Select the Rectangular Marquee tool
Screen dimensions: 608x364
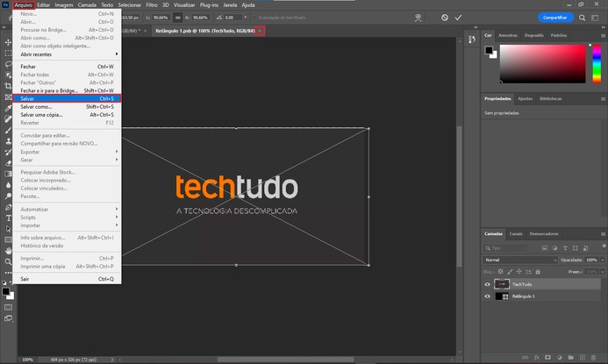click(x=8, y=54)
